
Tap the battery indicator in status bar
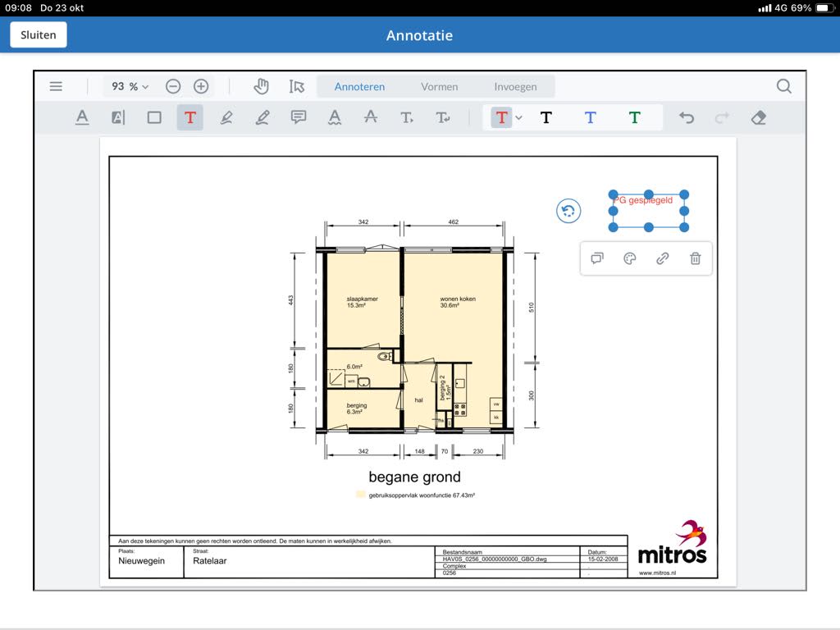[x=824, y=8]
